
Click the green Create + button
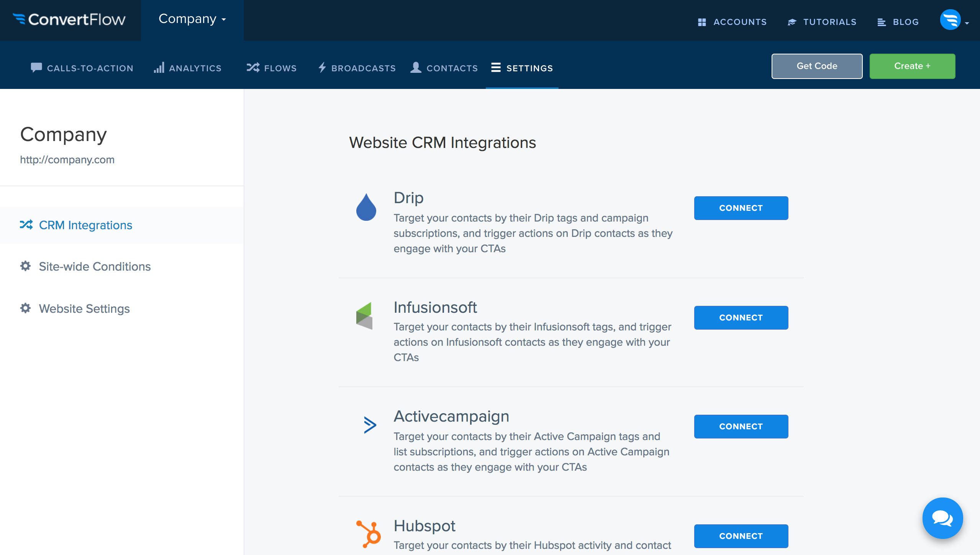(912, 66)
